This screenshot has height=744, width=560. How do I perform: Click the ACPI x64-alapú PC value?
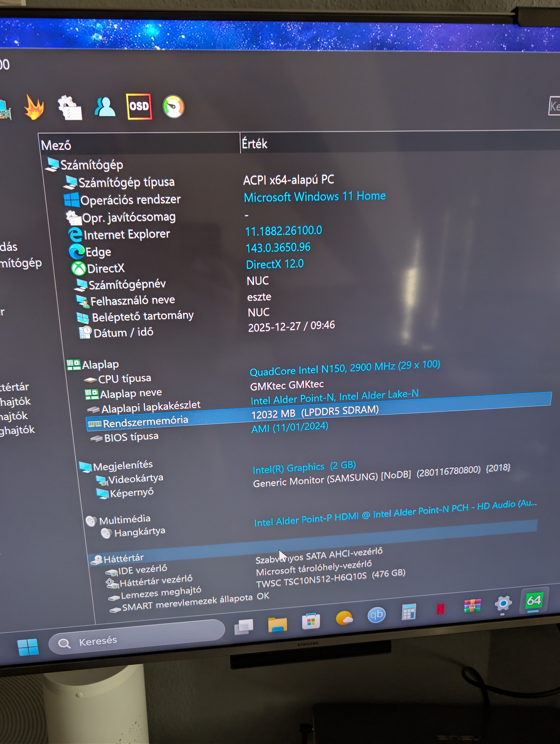tap(289, 180)
